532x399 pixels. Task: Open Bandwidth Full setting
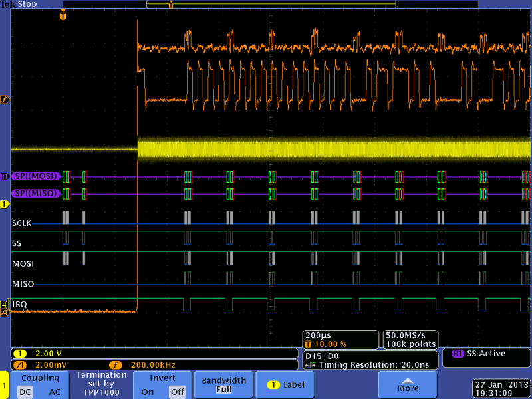point(223,384)
